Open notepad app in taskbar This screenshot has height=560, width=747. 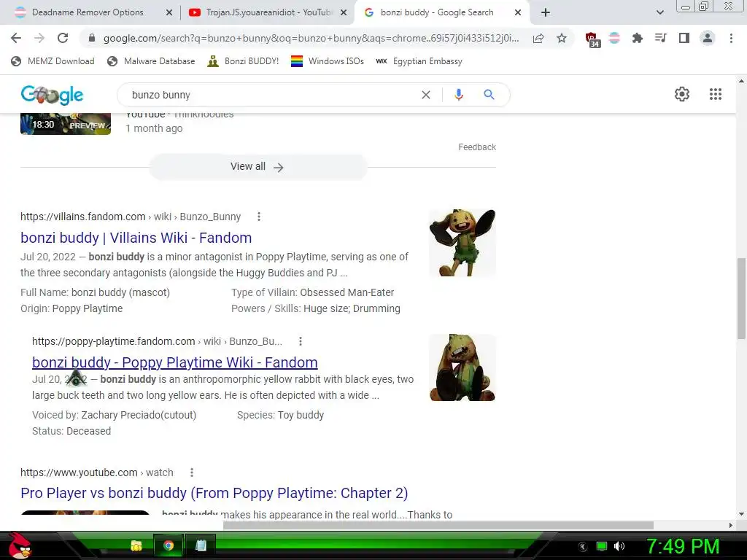(201, 545)
